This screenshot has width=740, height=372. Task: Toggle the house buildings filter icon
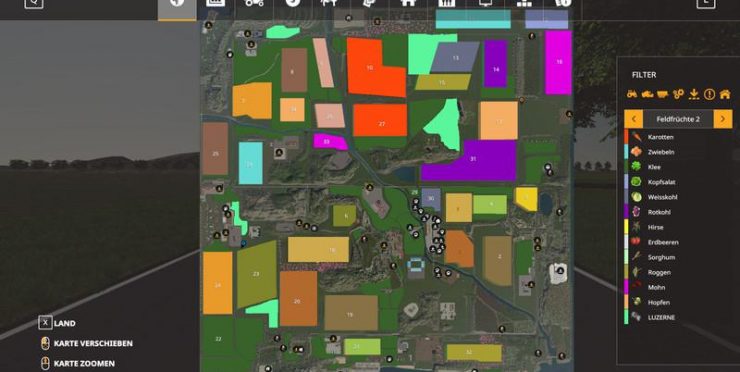[x=725, y=94]
